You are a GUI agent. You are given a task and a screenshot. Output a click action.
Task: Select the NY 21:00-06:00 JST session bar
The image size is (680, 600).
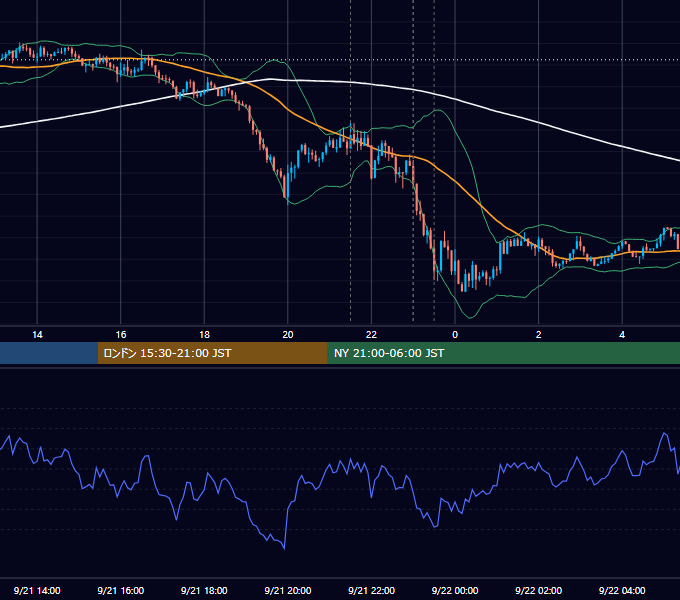pos(503,353)
